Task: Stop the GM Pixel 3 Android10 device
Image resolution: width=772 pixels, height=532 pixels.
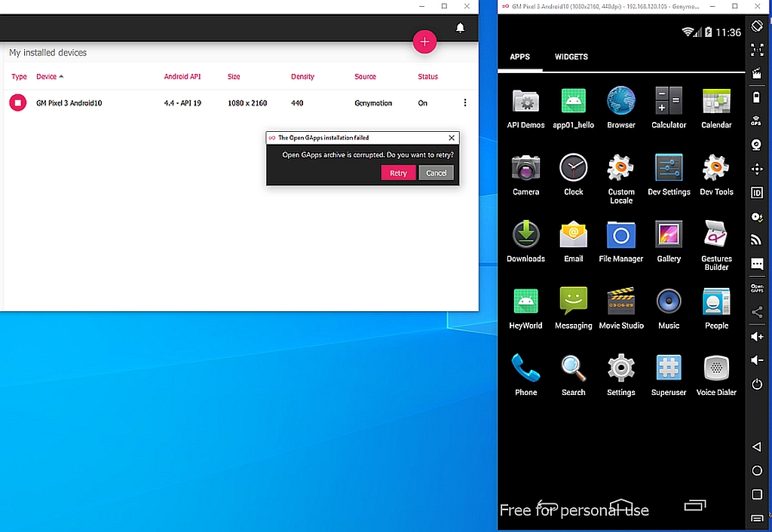Action: point(18,102)
